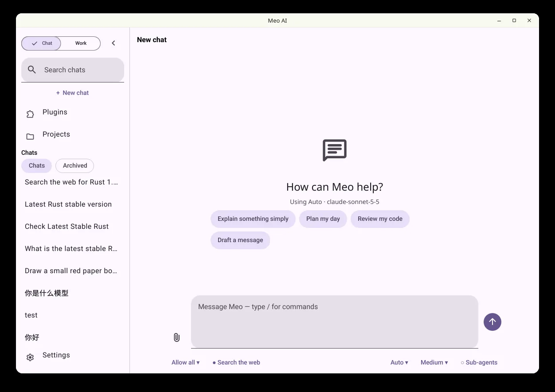This screenshot has height=392, width=555.
Task: Click the 'New chat' page title
Action: tap(152, 39)
